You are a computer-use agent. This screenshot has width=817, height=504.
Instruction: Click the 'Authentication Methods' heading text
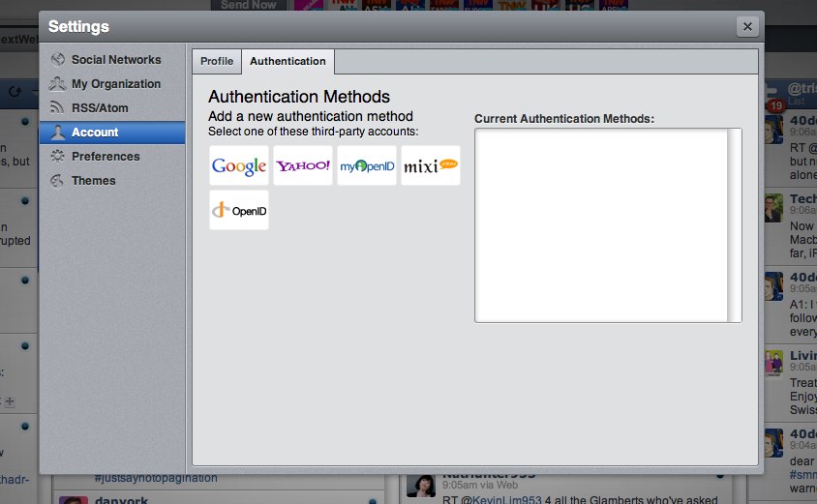click(x=299, y=97)
